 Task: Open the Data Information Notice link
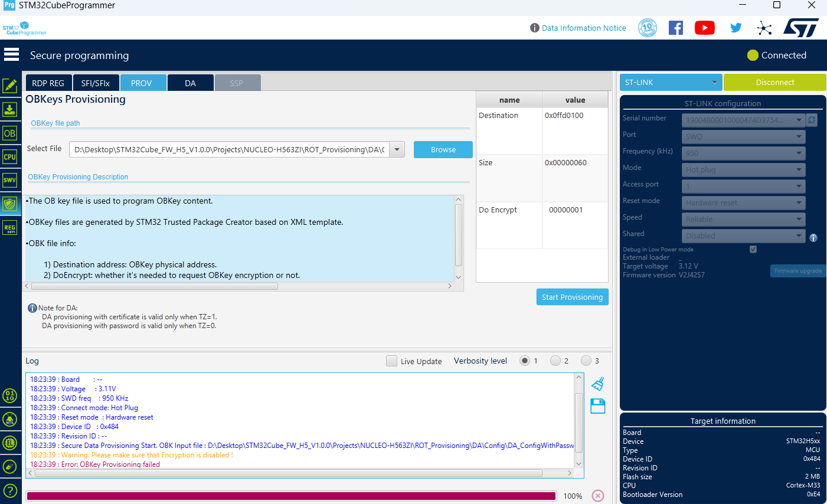[x=584, y=28]
